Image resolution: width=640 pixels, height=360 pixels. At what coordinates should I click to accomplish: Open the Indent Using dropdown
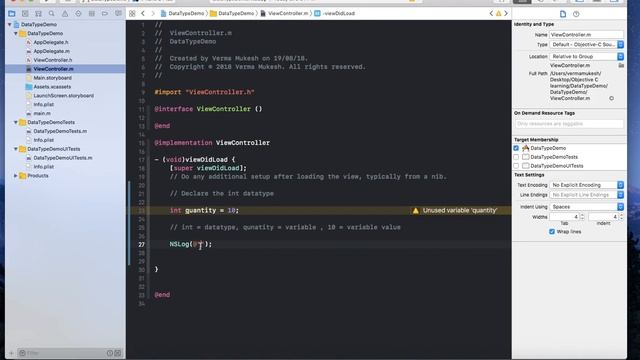(587, 207)
